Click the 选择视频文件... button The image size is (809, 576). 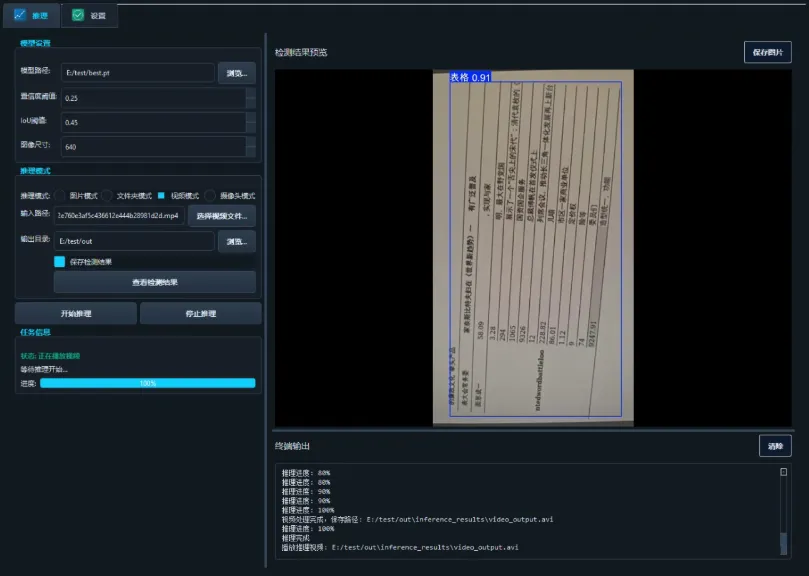tap(222, 216)
